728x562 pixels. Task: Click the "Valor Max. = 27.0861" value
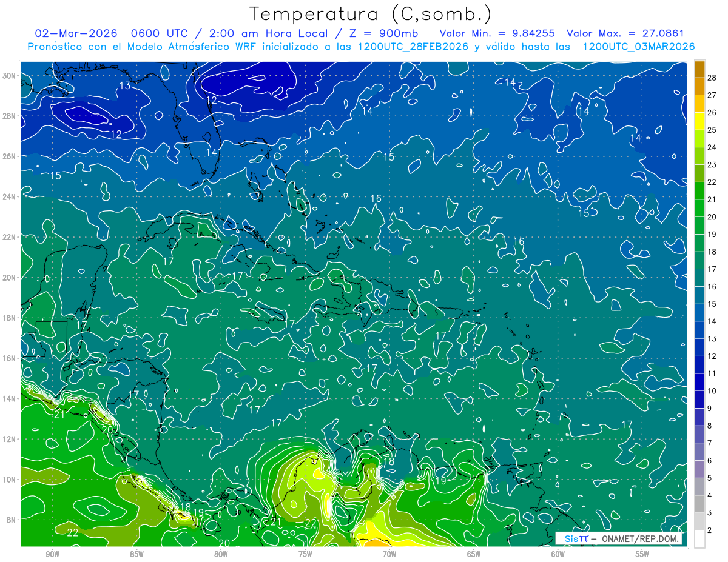(625, 33)
